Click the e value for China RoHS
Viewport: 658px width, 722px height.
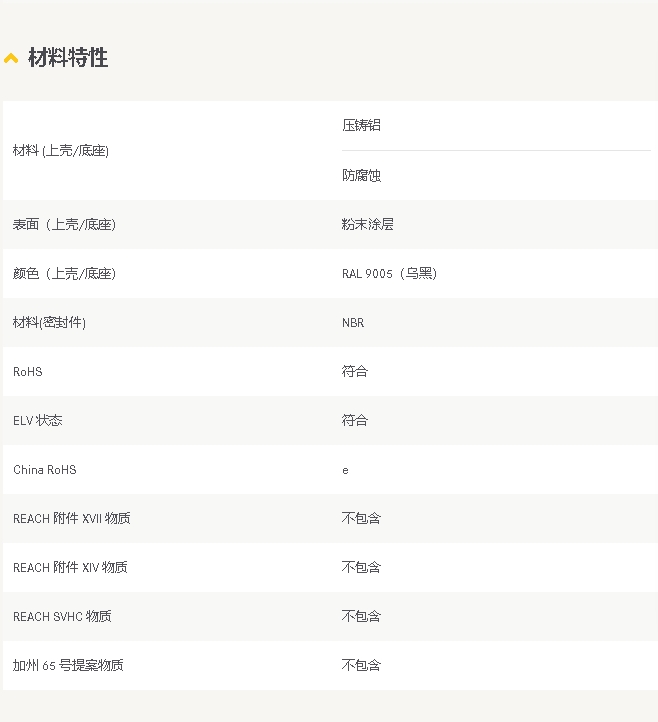click(345, 471)
